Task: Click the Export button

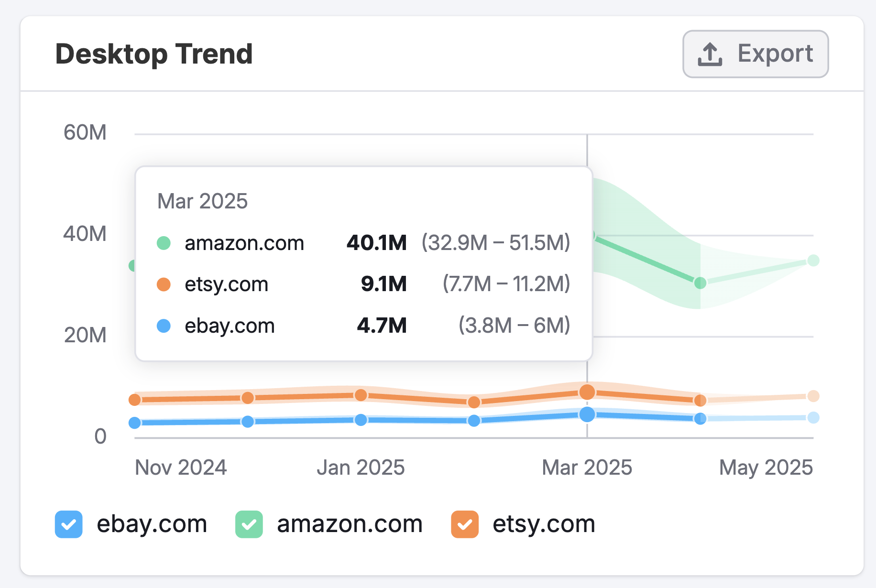Action: pos(756,54)
